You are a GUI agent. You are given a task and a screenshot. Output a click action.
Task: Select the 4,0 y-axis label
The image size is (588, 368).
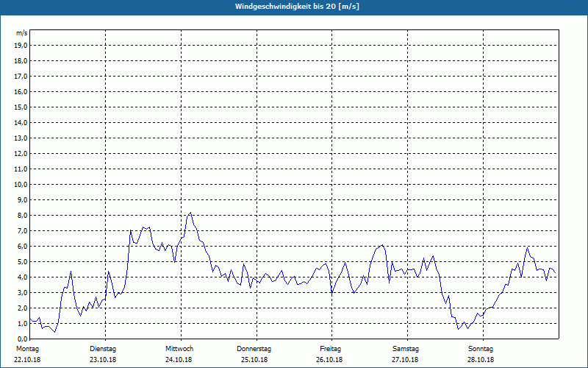(x=23, y=277)
